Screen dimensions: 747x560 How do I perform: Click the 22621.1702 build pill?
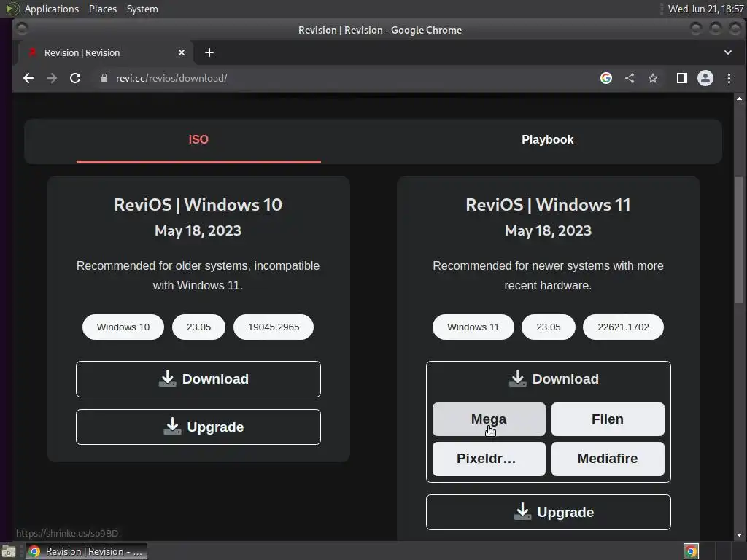click(623, 327)
